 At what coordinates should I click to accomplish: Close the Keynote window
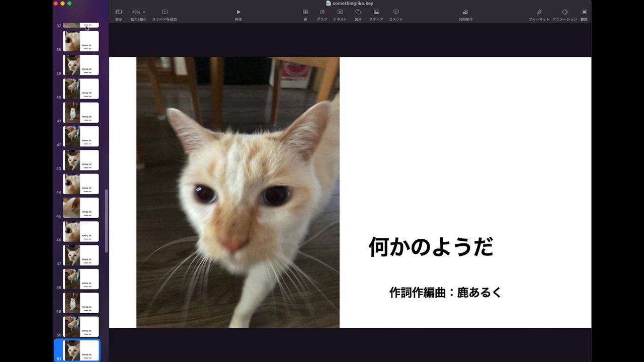click(x=56, y=4)
